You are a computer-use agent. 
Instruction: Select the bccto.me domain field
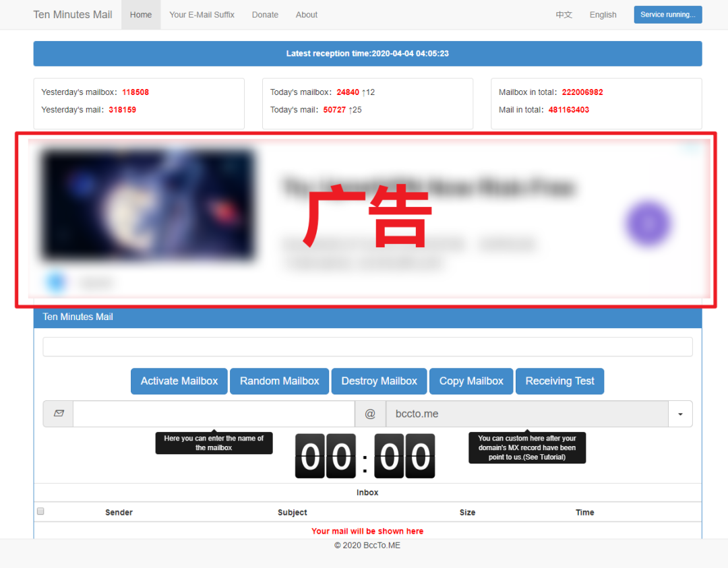[x=527, y=414]
